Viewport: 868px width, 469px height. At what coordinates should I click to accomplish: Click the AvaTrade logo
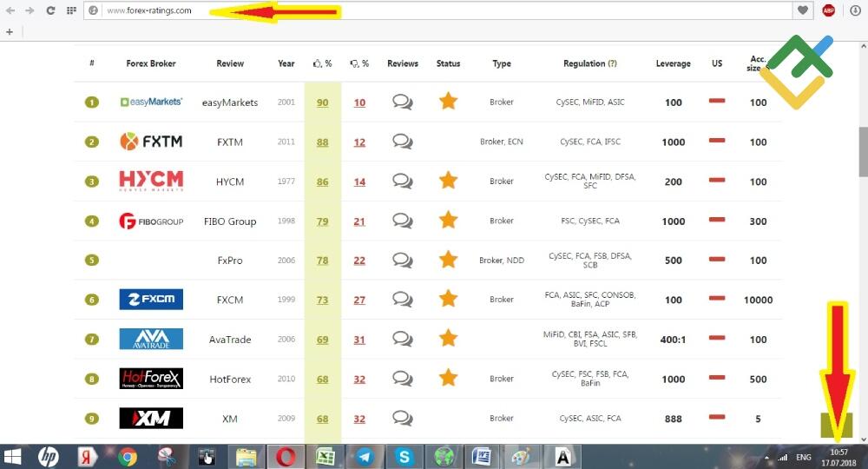coord(151,339)
